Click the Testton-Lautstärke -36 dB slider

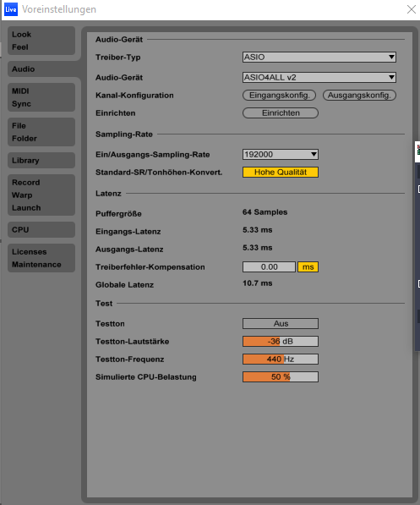pyautogui.click(x=281, y=342)
